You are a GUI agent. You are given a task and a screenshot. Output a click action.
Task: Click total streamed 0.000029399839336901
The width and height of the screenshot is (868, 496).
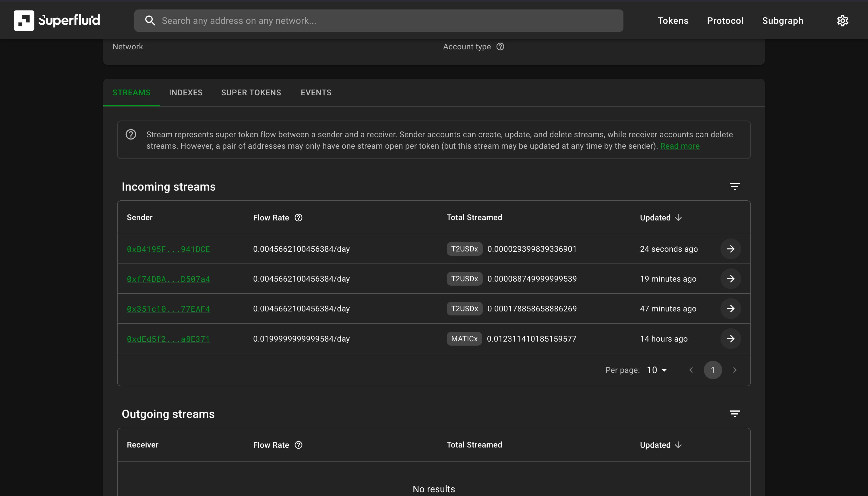point(532,249)
